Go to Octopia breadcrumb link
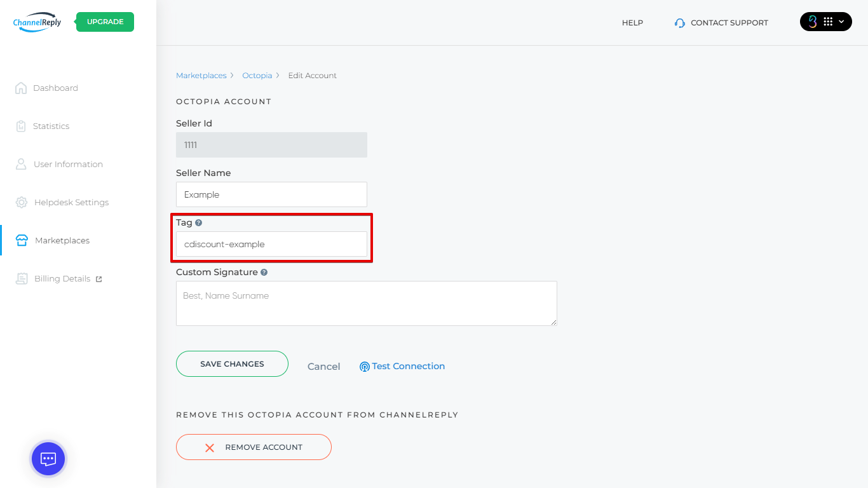Image resolution: width=868 pixels, height=488 pixels. click(x=257, y=76)
